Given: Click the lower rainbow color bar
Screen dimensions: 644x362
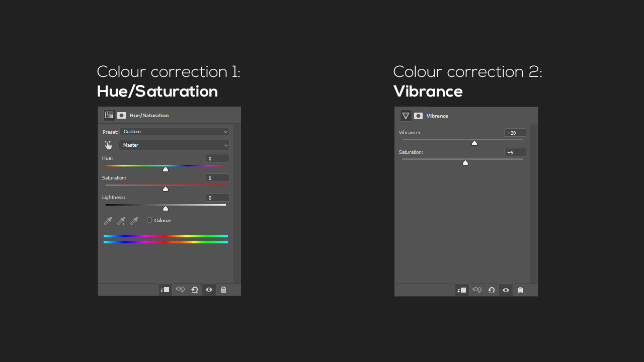Looking at the screenshot, I should pyautogui.click(x=166, y=242).
